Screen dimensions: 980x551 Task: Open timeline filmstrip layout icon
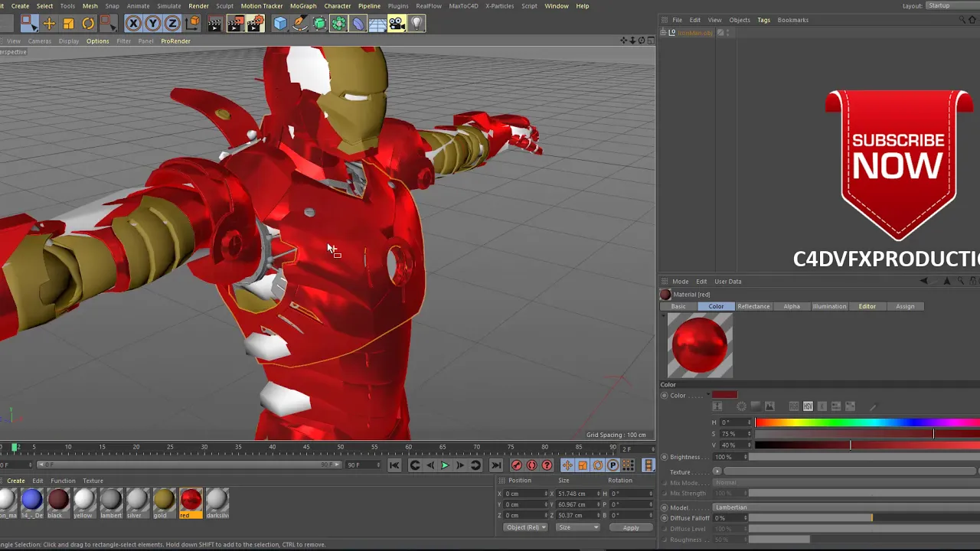pos(648,465)
